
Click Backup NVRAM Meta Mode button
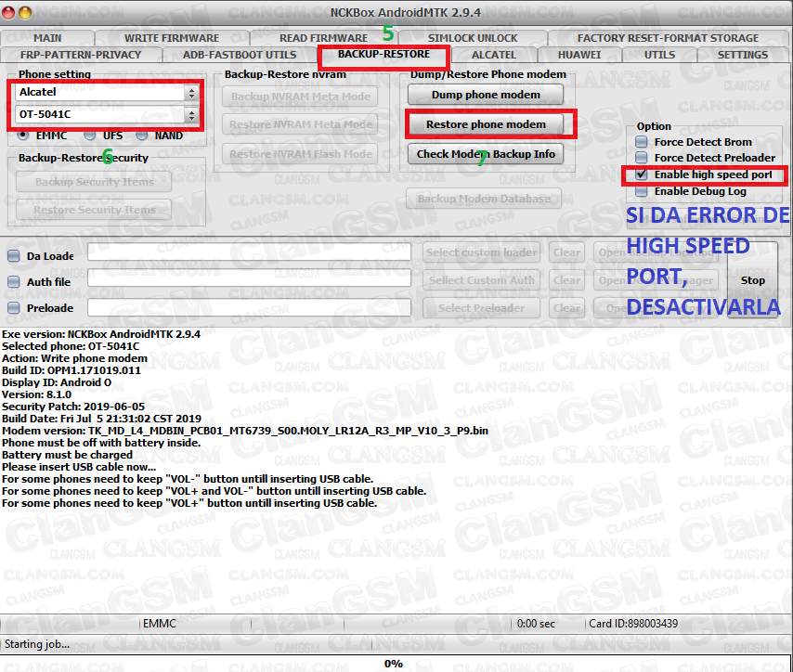[x=301, y=97]
